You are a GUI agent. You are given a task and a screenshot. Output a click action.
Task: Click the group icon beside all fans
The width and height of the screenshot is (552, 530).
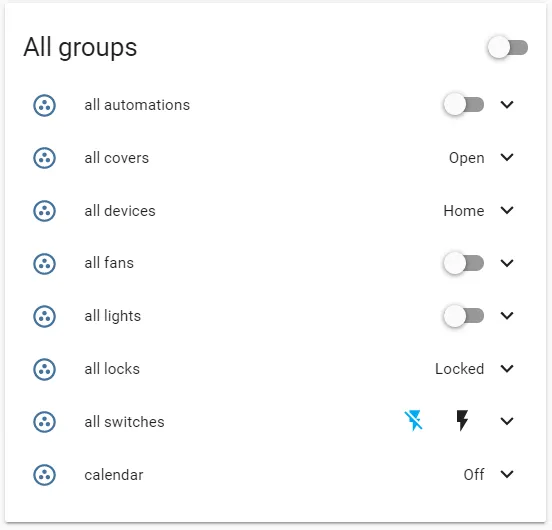[x=44, y=264]
